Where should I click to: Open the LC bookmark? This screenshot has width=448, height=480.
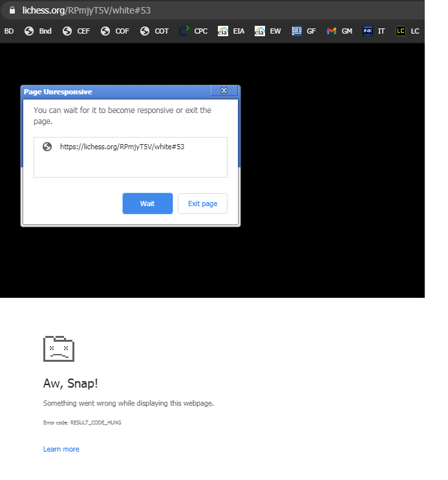point(407,31)
